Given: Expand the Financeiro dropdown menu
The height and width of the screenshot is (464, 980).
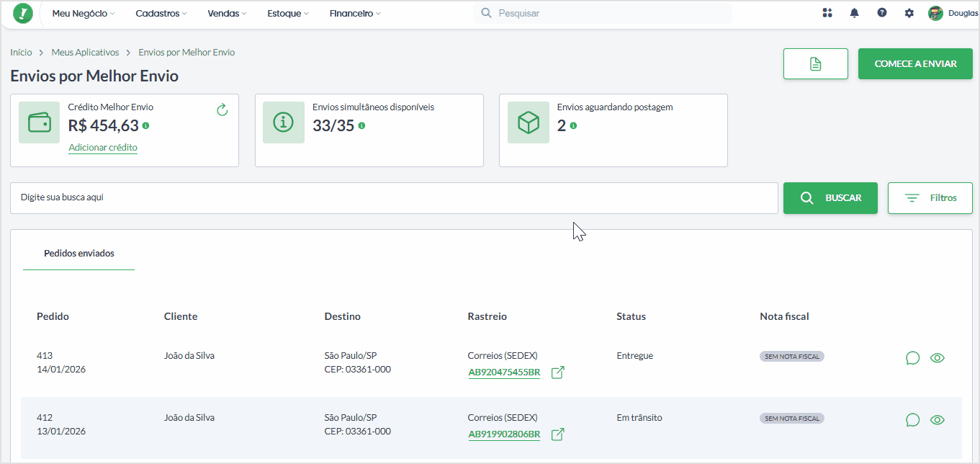Looking at the screenshot, I should [x=355, y=13].
